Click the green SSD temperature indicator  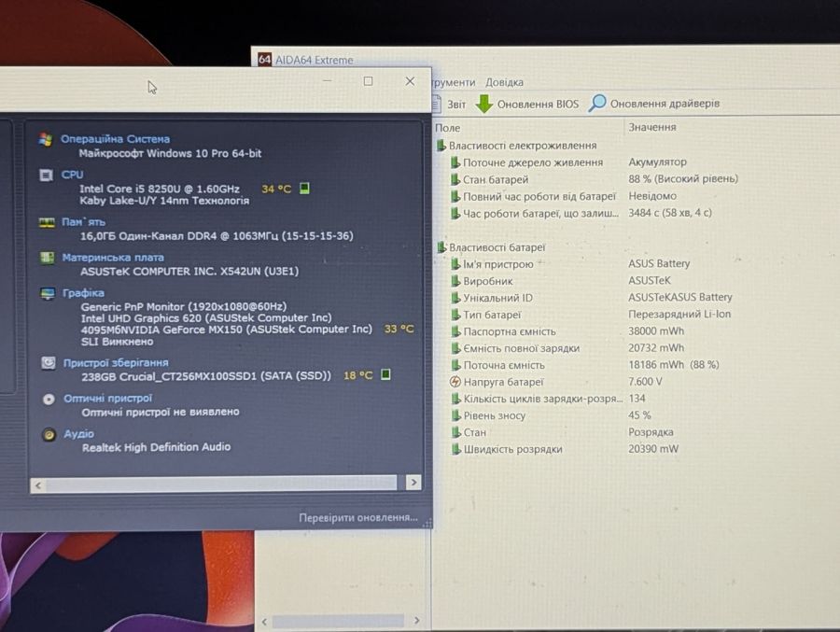point(385,374)
